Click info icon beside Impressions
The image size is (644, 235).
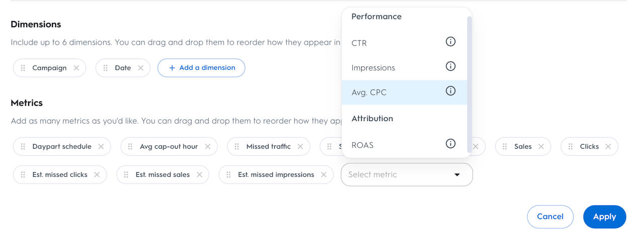[x=450, y=66]
